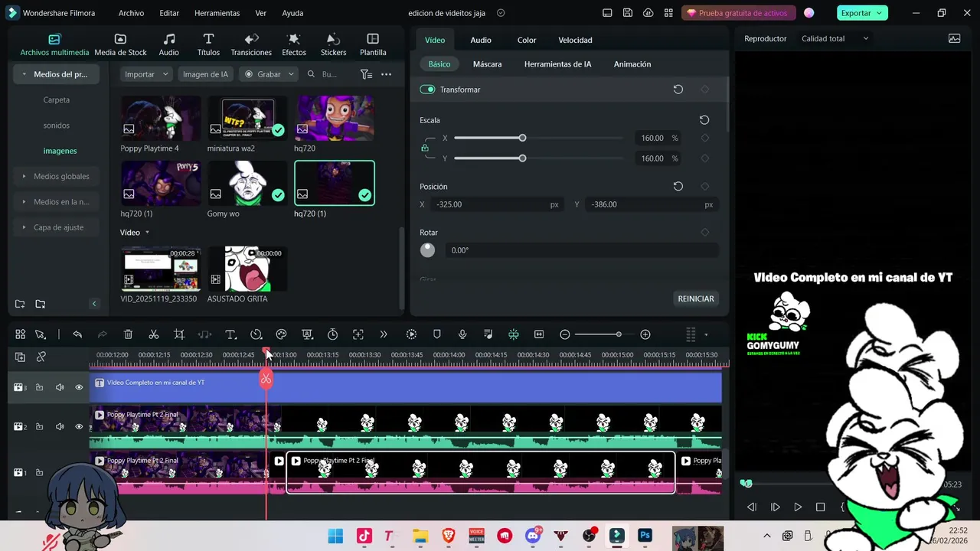The width and height of the screenshot is (980, 551).
Task: Click the link clips chain icon left of ruler
Action: coord(41,357)
